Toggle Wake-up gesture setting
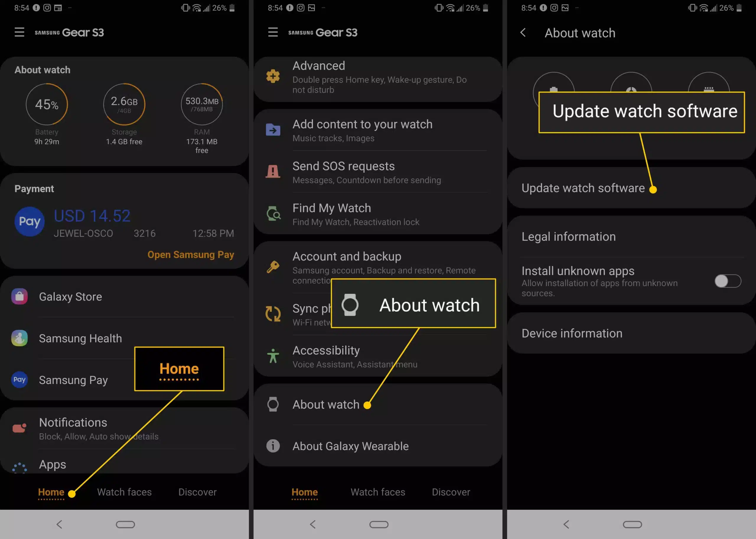The image size is (756, 539). coord(377,76)
